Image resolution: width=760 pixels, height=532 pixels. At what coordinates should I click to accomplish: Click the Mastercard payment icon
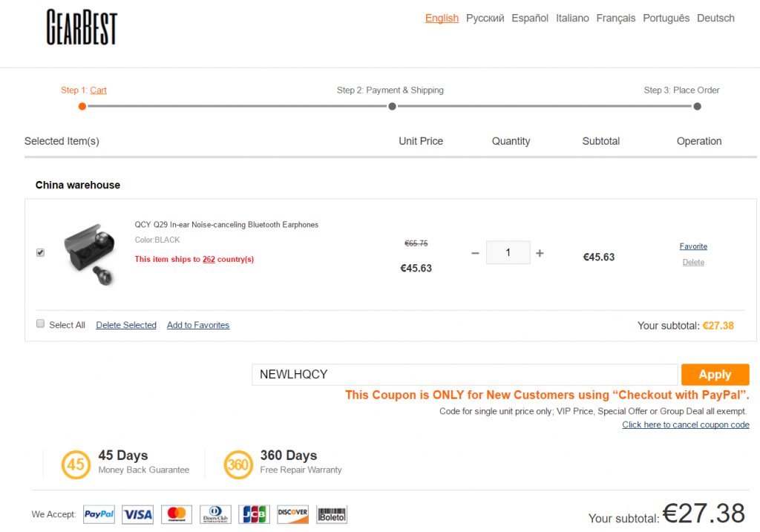[x=177, y=514]
